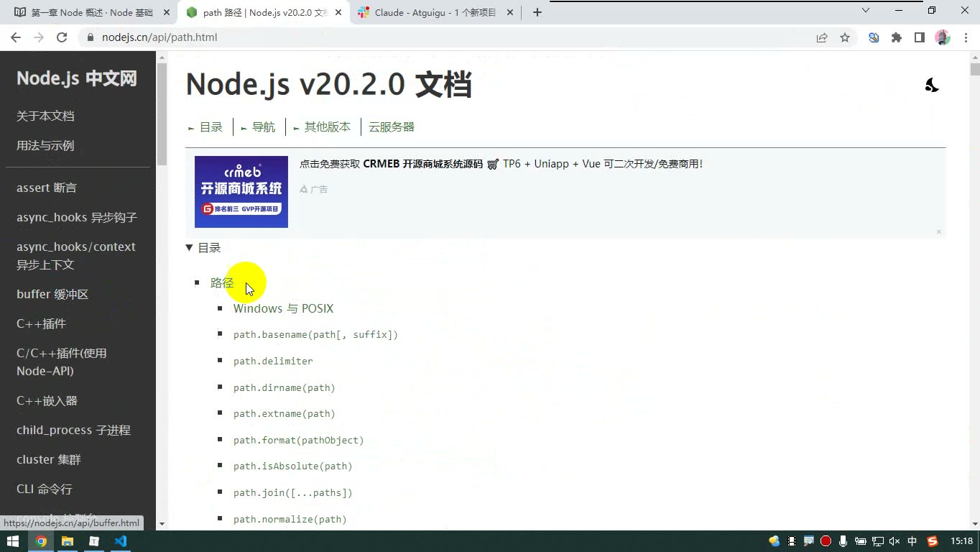The image size is (980, 552).
Task: Open the 路径 table of contents link
Action: pyautogui.click(x=222, y=283)
